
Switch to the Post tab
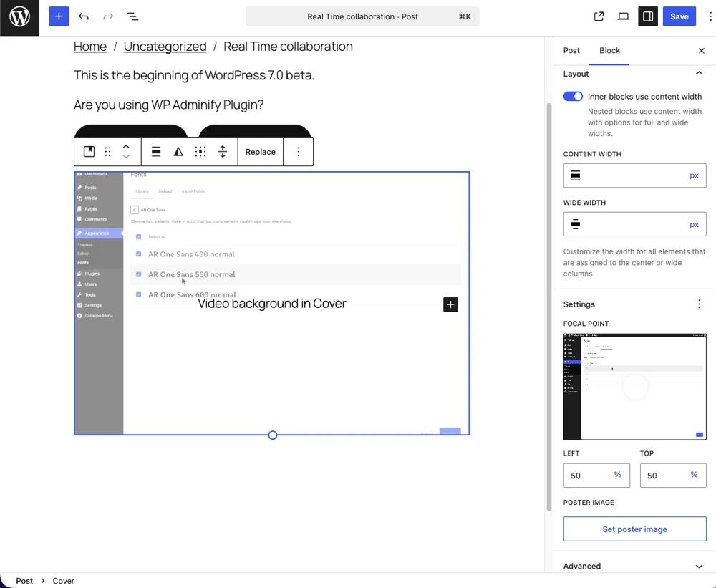pyautogui.click(x=571, y=50)
